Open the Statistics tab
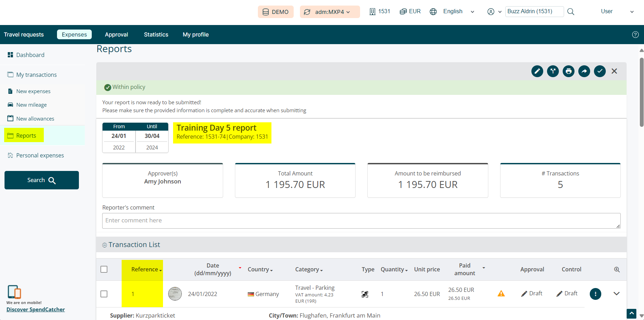Screen dimensions: 644x320 tap(156, 35)
